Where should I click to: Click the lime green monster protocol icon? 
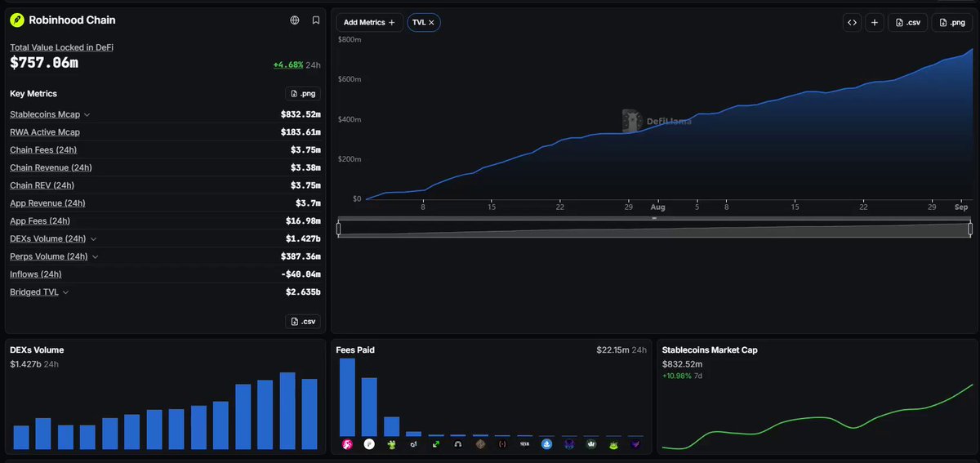[x=613, y=444]
